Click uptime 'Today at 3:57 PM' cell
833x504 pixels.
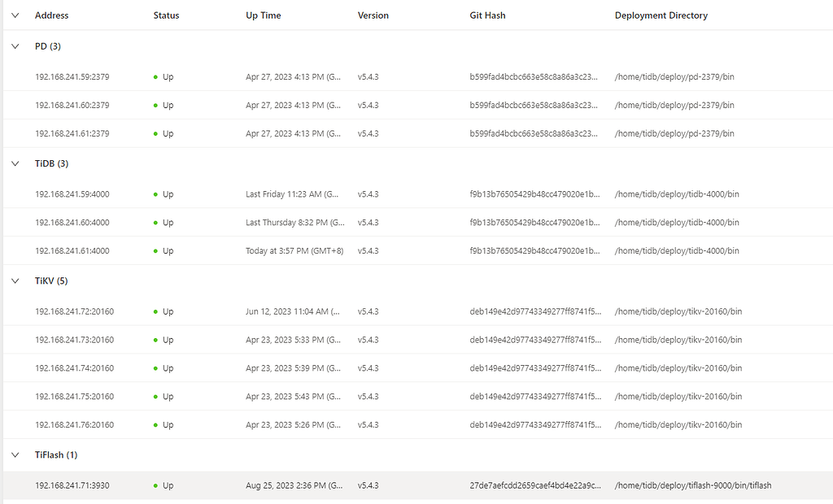(x=294, y=251)
